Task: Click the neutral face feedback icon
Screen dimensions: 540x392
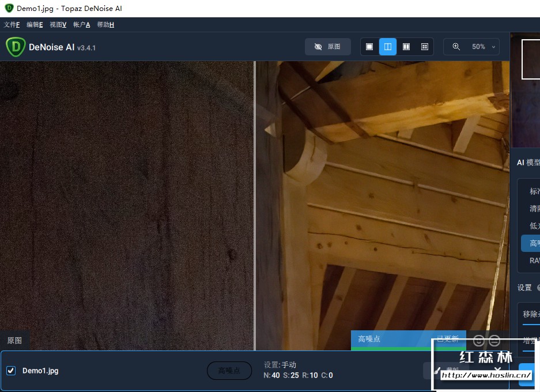Action: coord(494,341)
